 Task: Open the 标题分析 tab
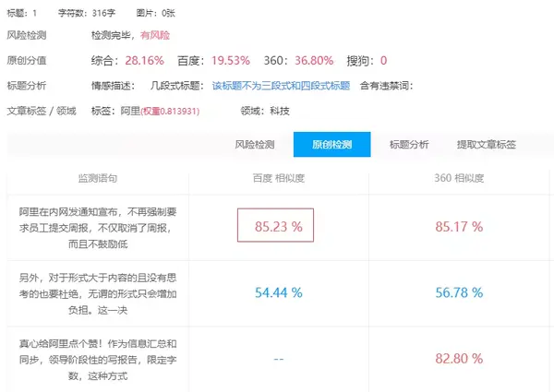pos(409,144)
